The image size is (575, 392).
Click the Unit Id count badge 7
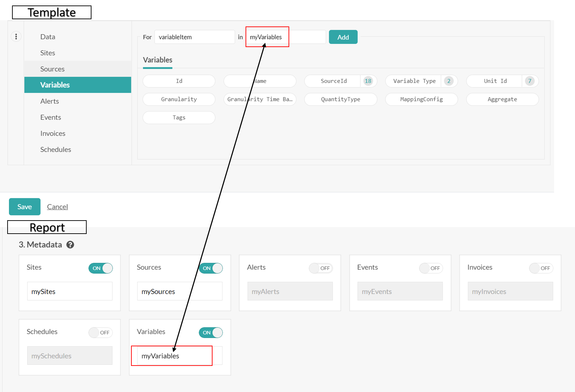click(x=530, y=81)
